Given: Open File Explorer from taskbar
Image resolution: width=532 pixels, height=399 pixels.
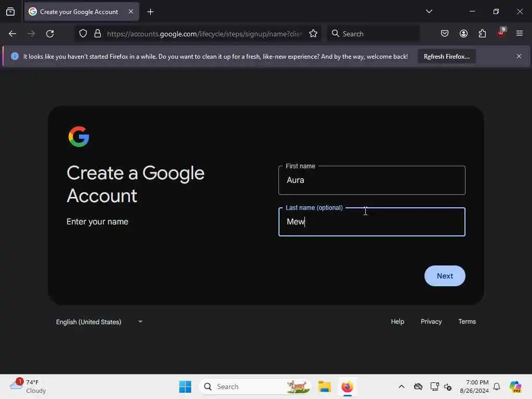Looking at the screenshot, I should (x=325, y=387).
